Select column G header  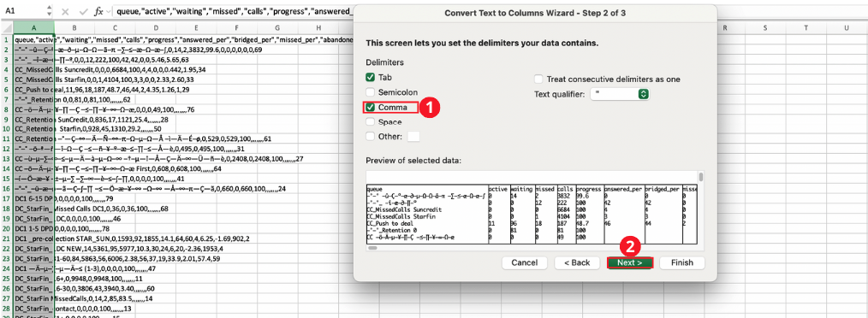[277, 28]
